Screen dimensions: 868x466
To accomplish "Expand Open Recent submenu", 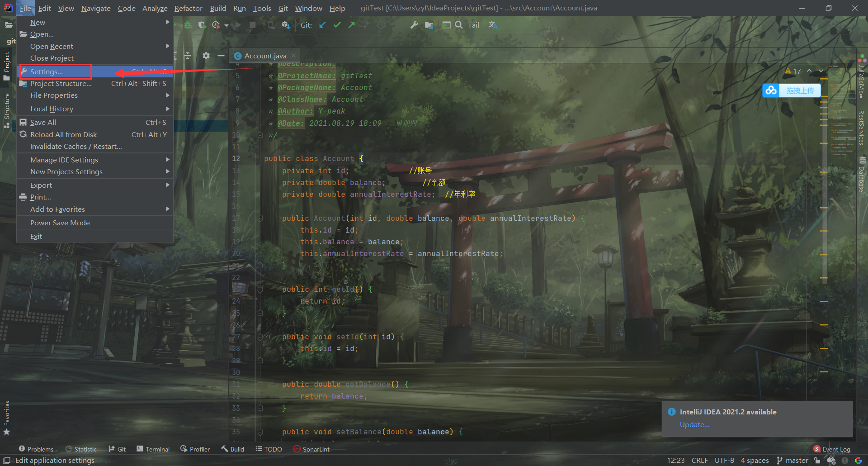I will [95, 46].
